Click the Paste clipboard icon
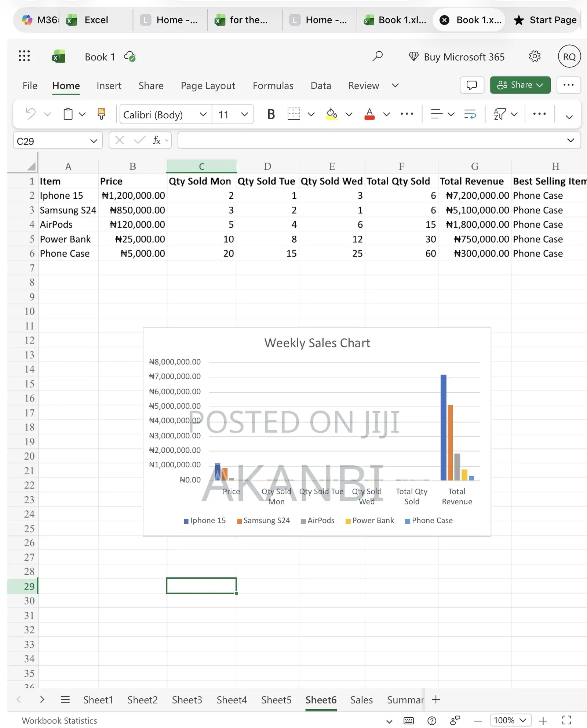The image size is (587, 728). tap(68, 114)
